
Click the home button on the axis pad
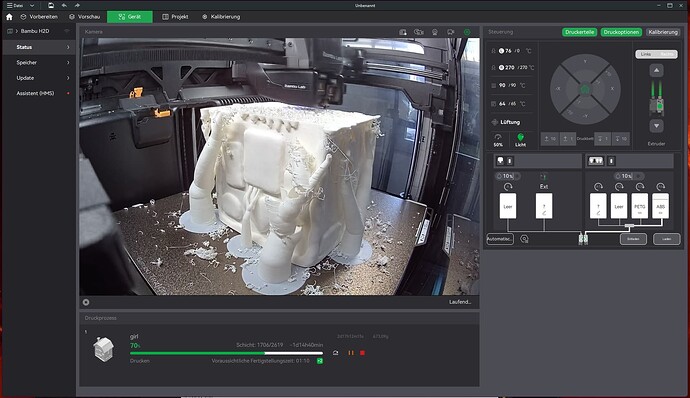pos(585,89)
